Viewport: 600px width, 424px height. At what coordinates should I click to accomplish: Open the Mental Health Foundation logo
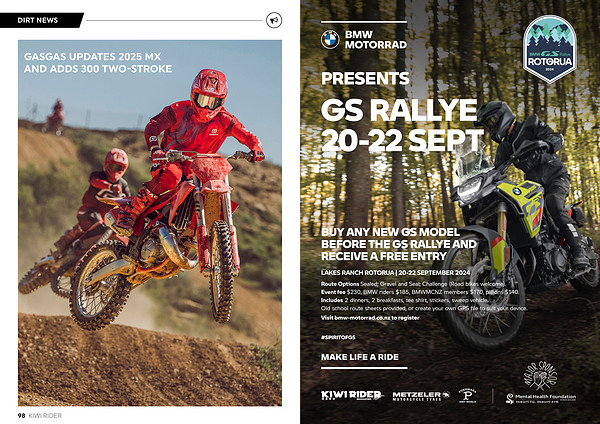541,398
